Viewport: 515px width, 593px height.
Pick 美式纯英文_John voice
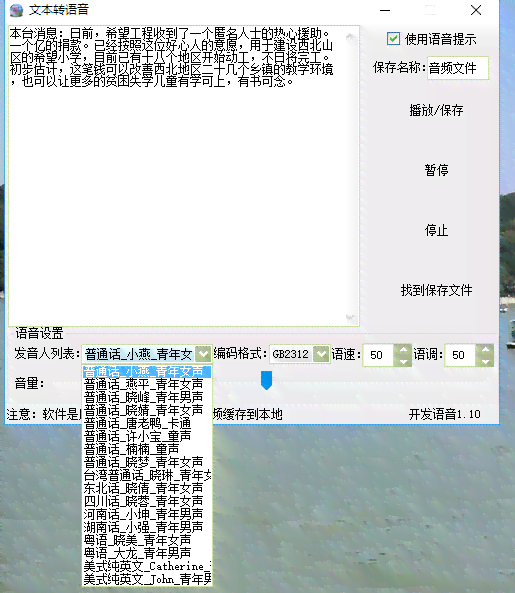tap(147, 579)
